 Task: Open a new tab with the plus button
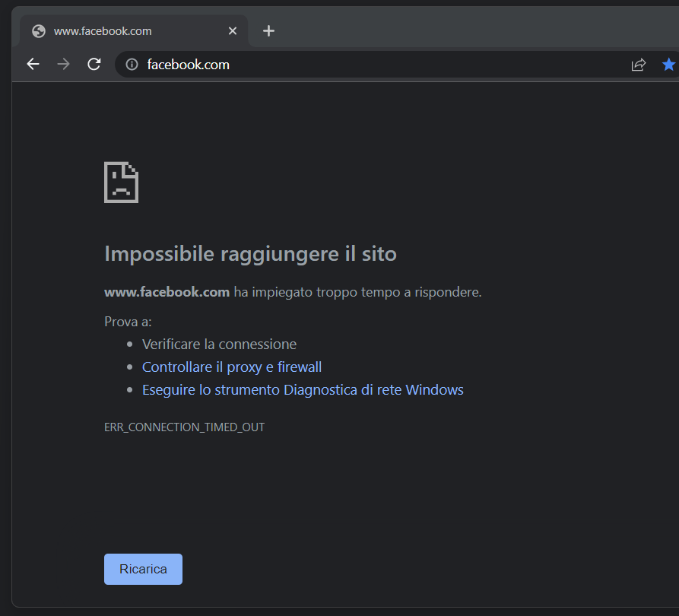pyautogui.click(x=268, y=31)
